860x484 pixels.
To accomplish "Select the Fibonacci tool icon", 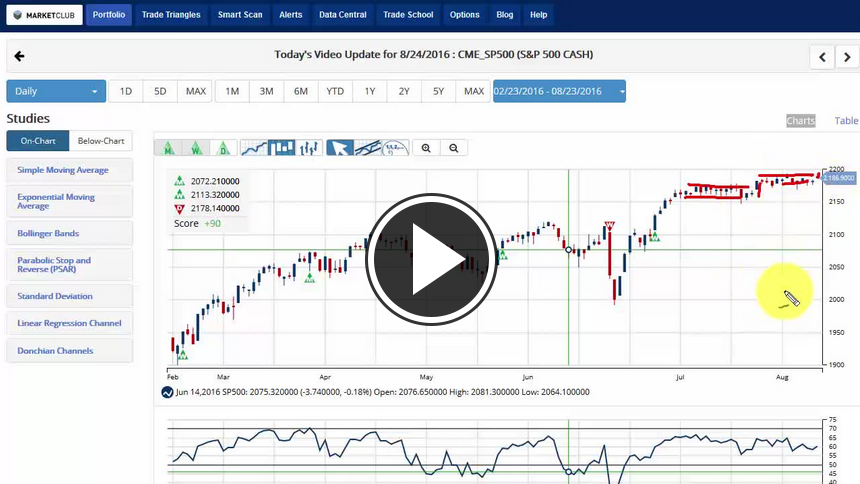I will [396, 148].
